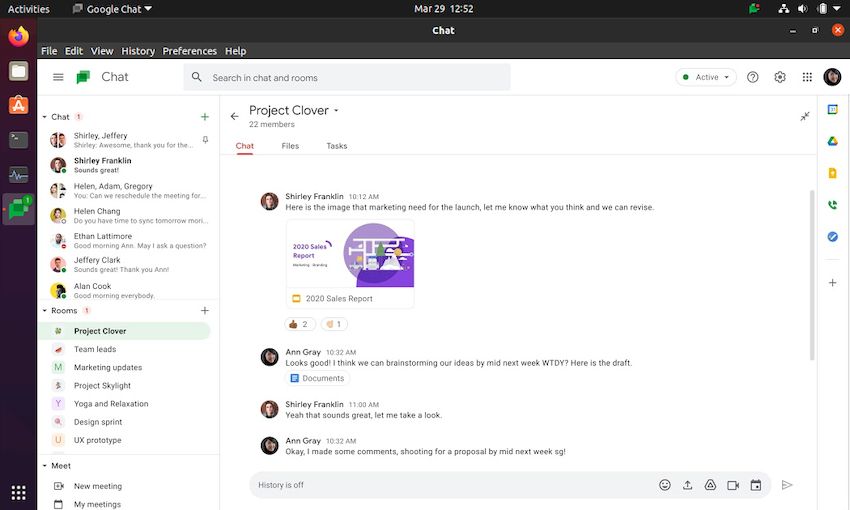This screenshot has height=510, width=850.
Task: Open the 2020 Sales Report file link
Action: coord(339,299)
